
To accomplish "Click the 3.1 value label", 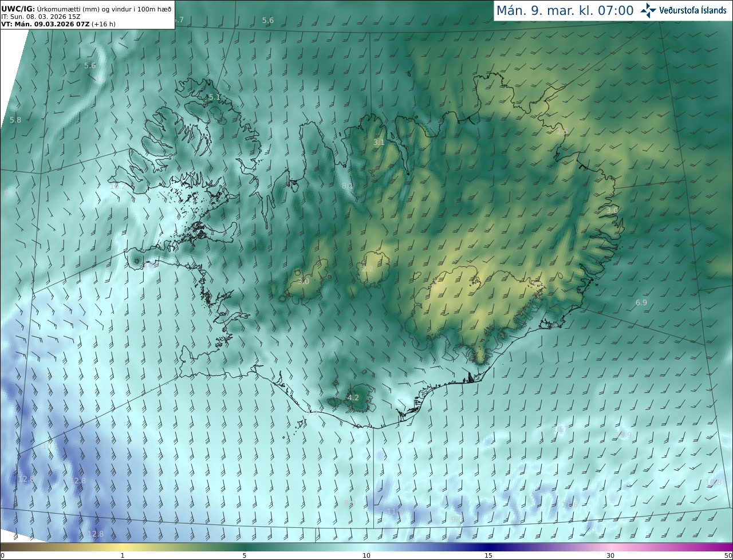I will (x=379, y=142).
